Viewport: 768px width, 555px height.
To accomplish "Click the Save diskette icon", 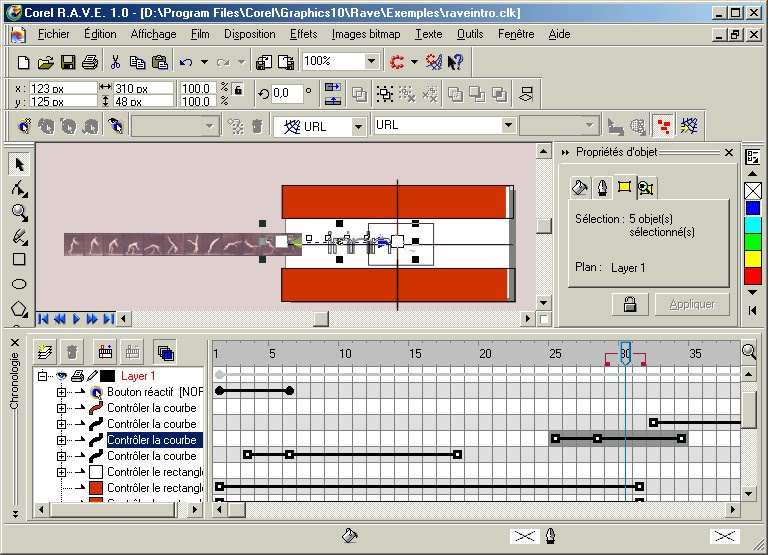I will (68, 62).
